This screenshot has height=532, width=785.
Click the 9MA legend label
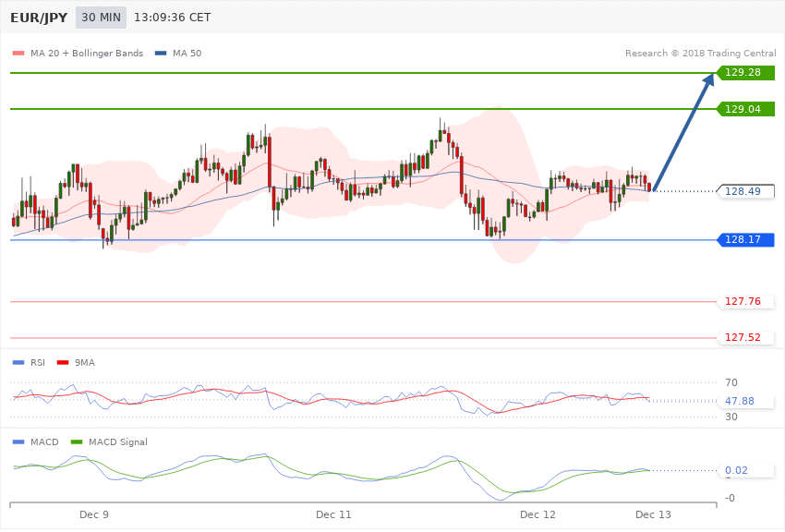pyautogui.click(x=85, y=362)
